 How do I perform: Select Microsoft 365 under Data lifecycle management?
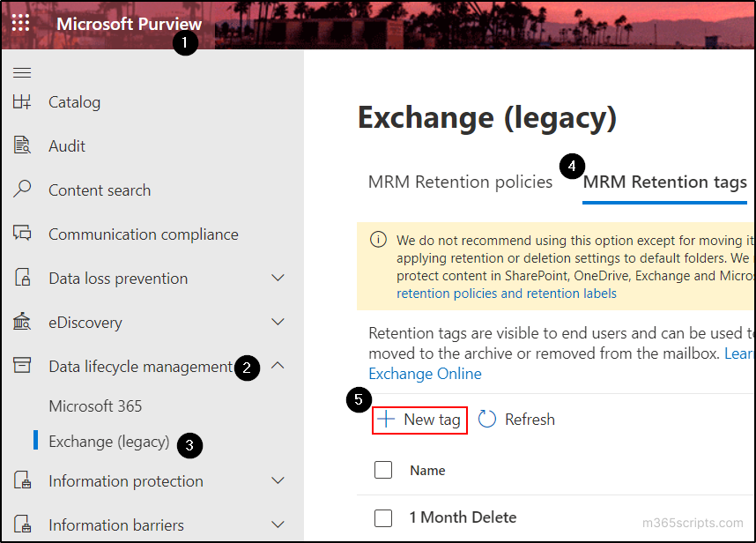[95, 406]
